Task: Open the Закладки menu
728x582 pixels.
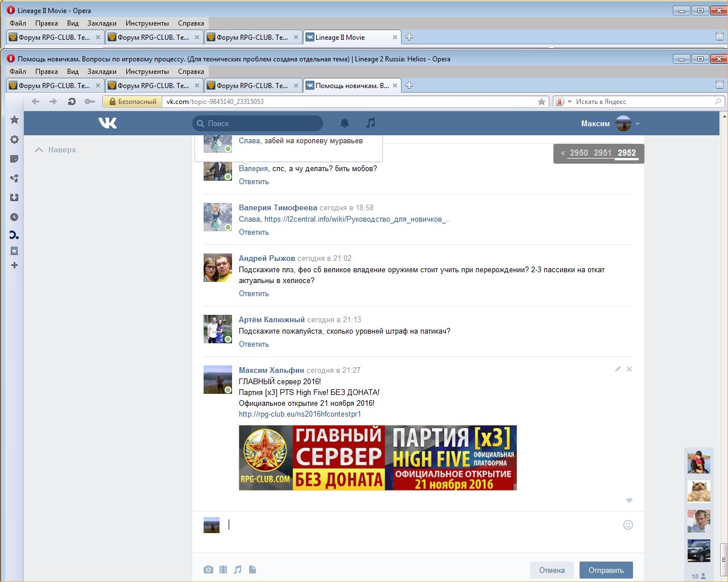Action: pyautogui.click(x=102, y=72)
